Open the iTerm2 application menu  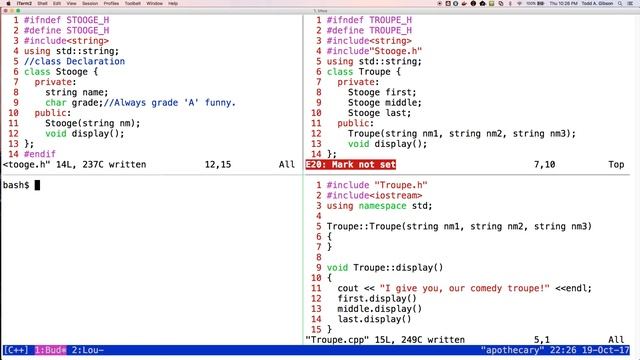[24, 3]
